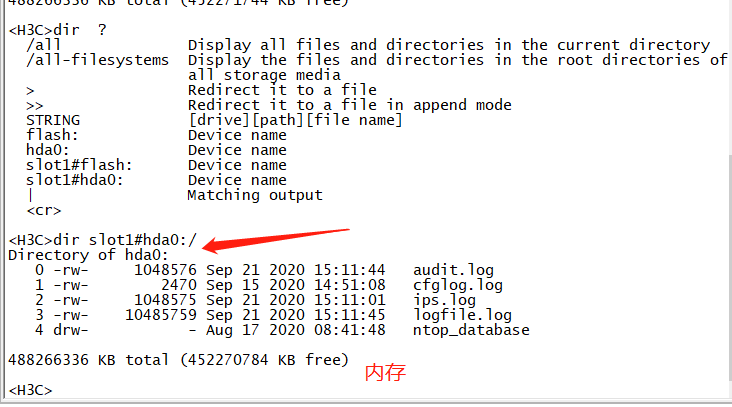This screenshot has width=732, height=407.
Task: Click the 'Directory of hda0:' heading line
Action: click(88, 255)
